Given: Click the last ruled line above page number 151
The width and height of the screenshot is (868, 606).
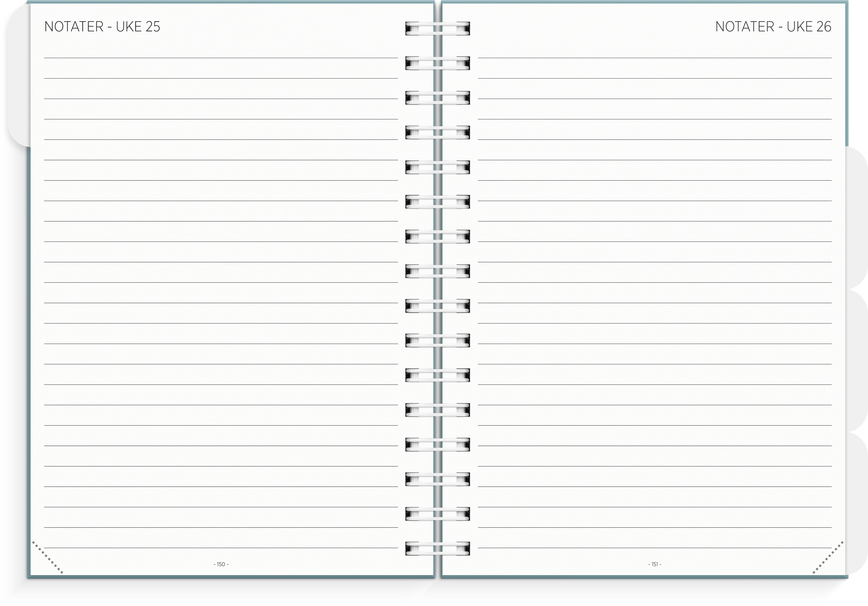Looking at the screenshot, I should 654,548.
